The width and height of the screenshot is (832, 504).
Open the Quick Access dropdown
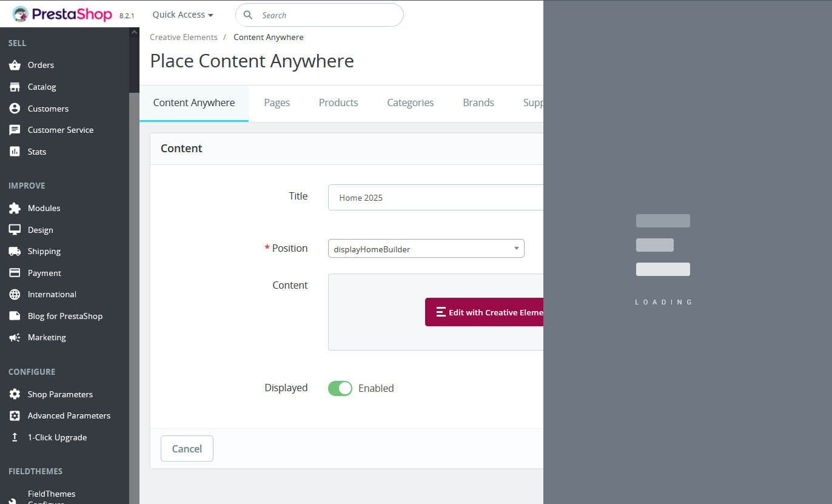point(183,15)
